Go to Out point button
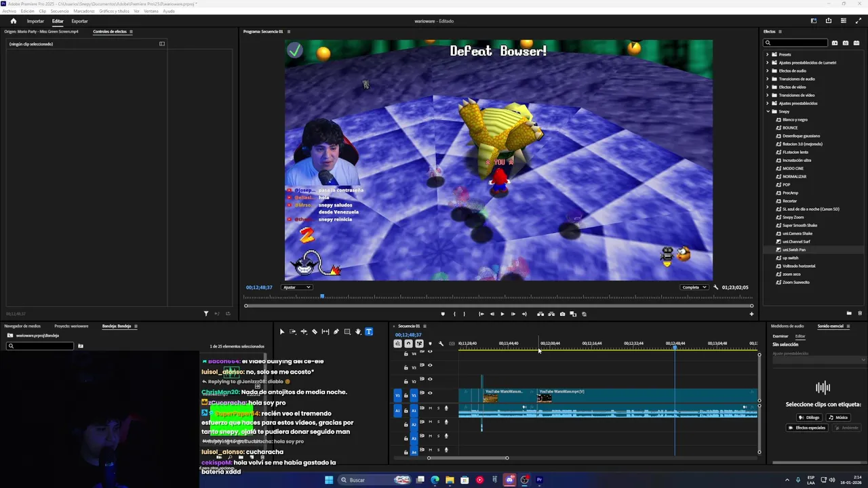This screenshot has height=488, width=868. [524, 314]
